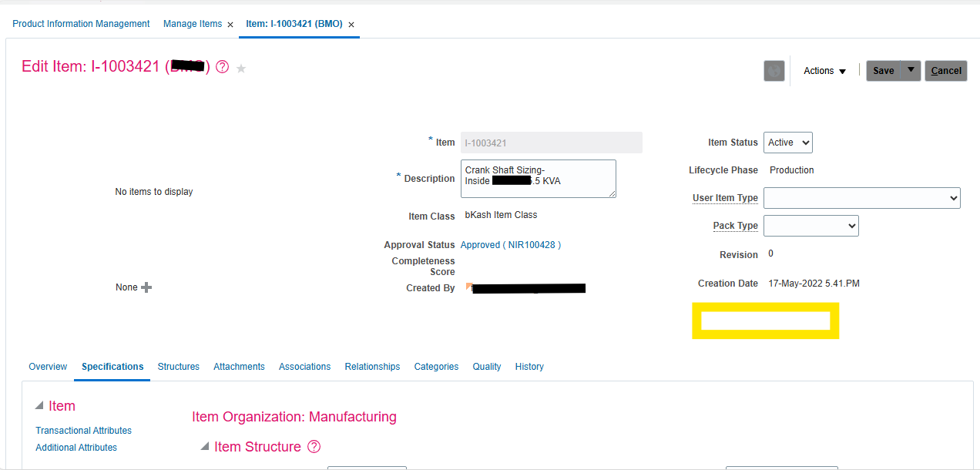This screenshot has height=470, width=980.
Task: Expand the Save button dropdown arrow
Action: (x=911, y=70)
